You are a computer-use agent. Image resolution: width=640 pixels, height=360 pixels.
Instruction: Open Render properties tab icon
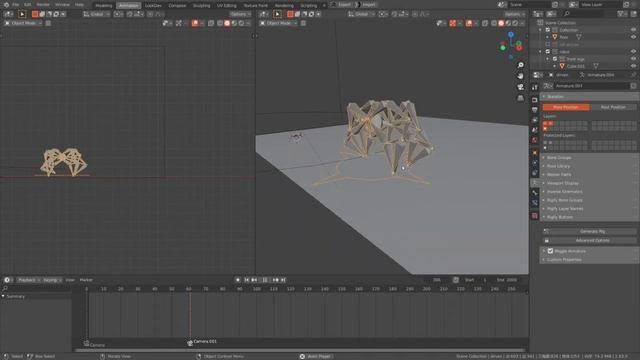(x=535, y=100)
